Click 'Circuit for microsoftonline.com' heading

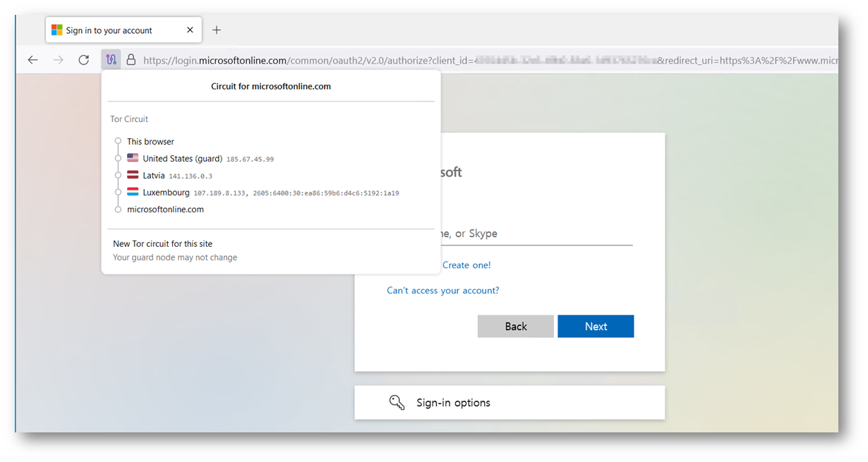[x=271, y=87]
